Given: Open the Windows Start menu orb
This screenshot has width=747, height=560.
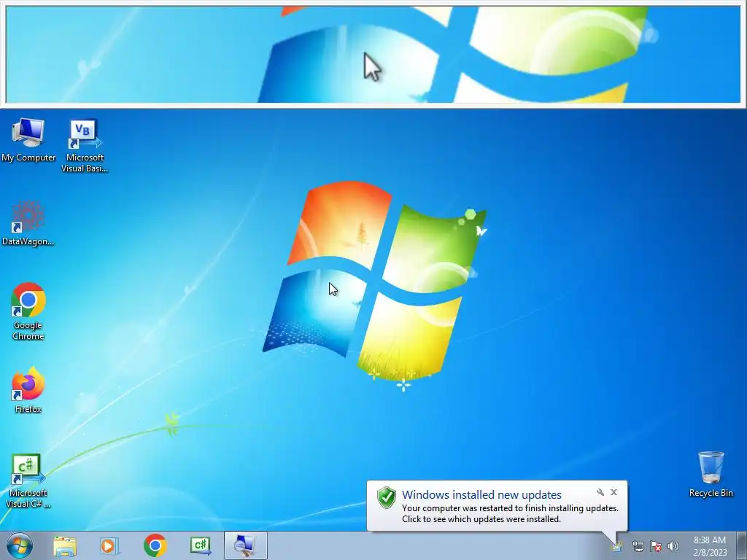Looking at the screenshot, I should click(x=20, y=545).
